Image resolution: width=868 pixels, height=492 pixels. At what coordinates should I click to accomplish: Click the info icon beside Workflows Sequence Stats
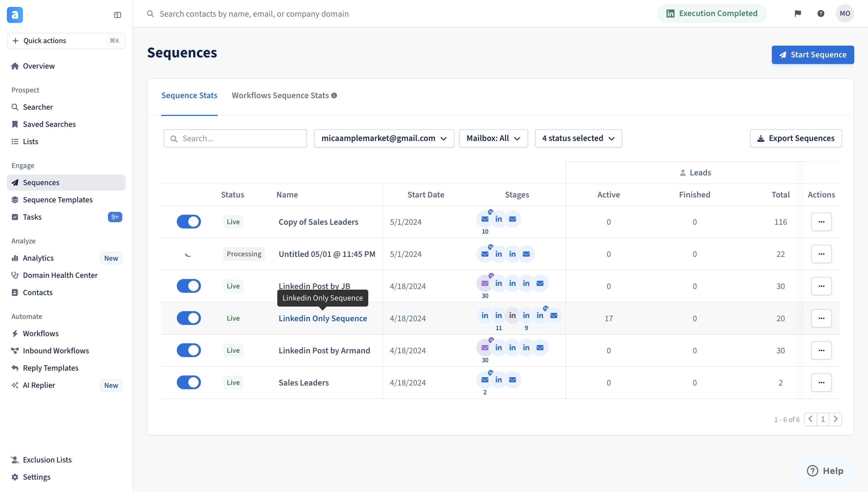tap(334, 96)
